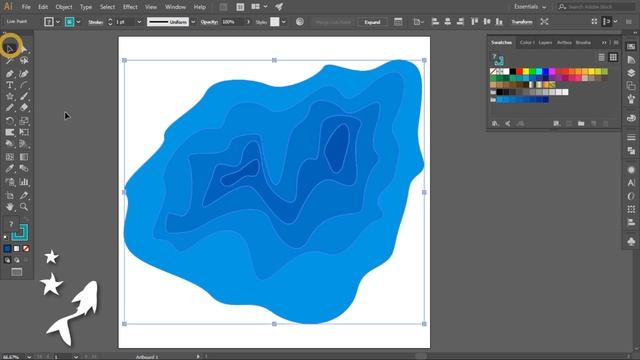This screenshot has height=360, width=640.
Task: Select the Pencil tool
Action: [x=10, y=108]
